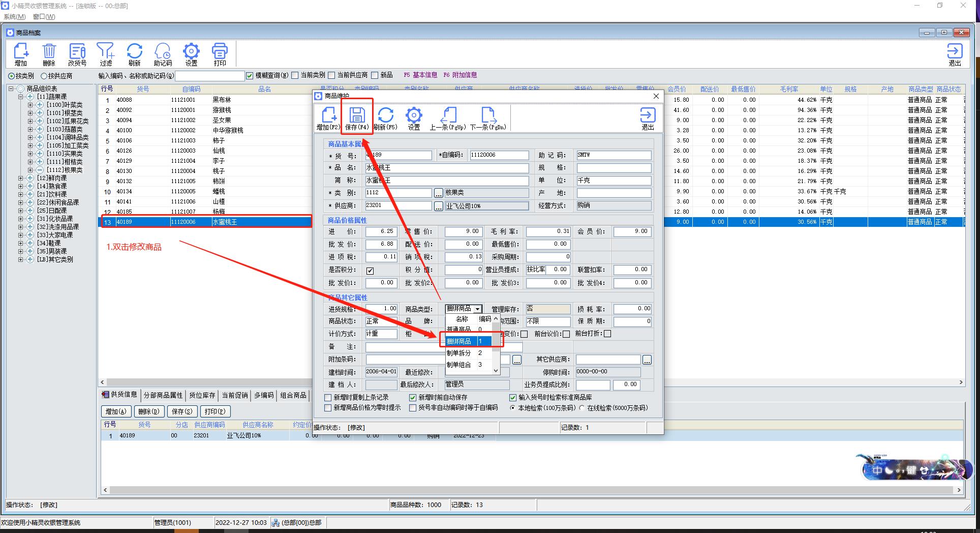The image size is (980, 533).
Task: Click the 打印(P) button in 供货信息
Action: coord(215,411)
